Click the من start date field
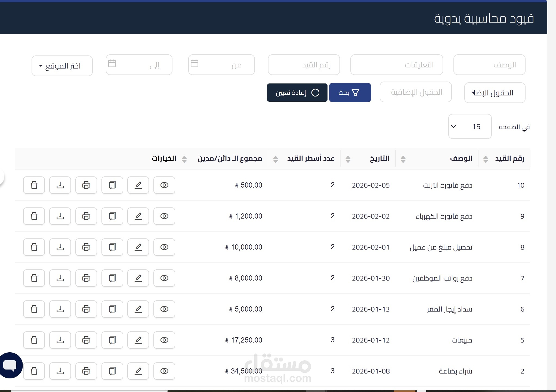 pyautogui.click(x=221, y=65)
